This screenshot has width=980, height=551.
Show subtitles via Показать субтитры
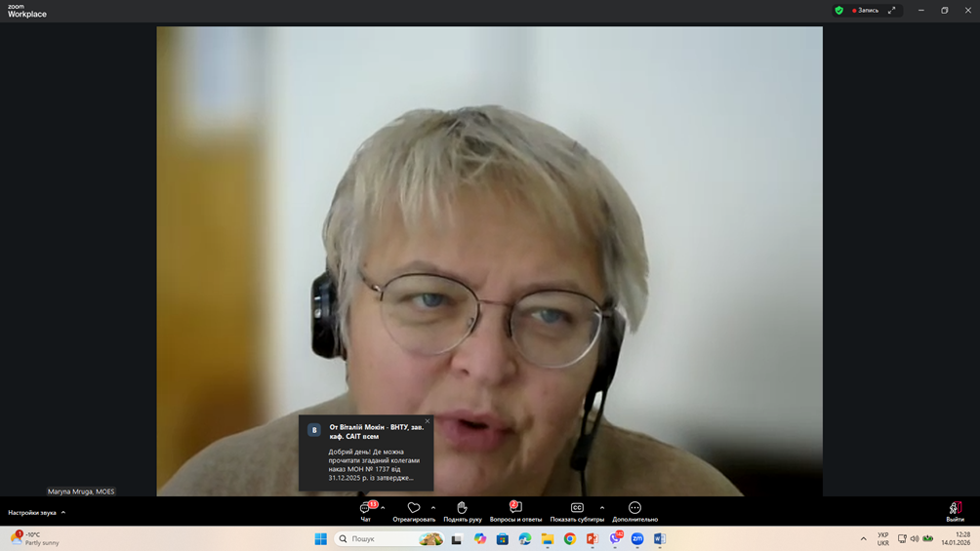[x=577, y=512]
